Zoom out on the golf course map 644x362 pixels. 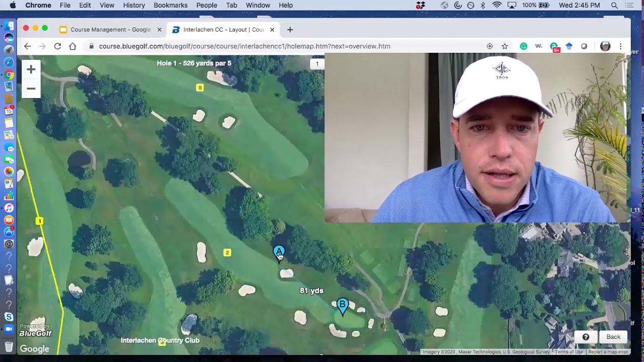click(x=31, y=88)
